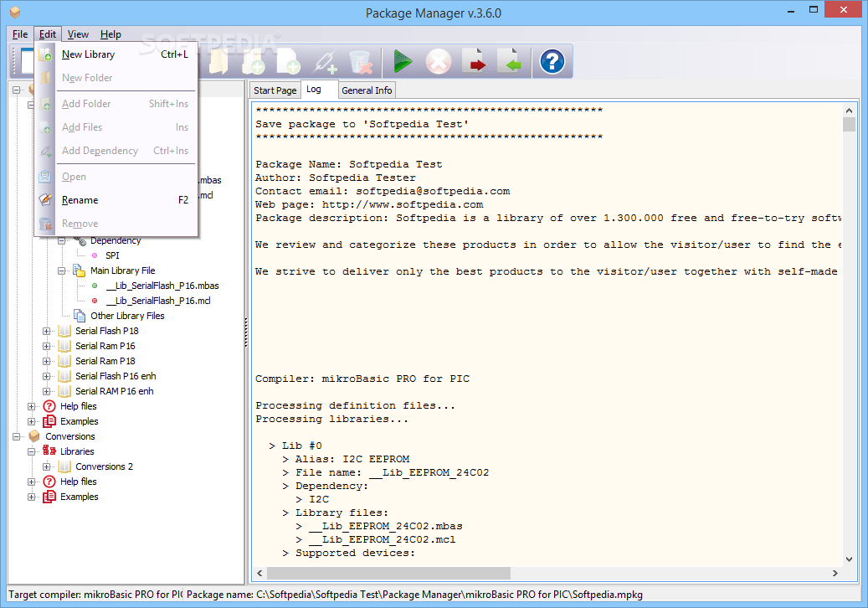
Task: Collapse the Main Library File node
Action: tap(61, 271)
